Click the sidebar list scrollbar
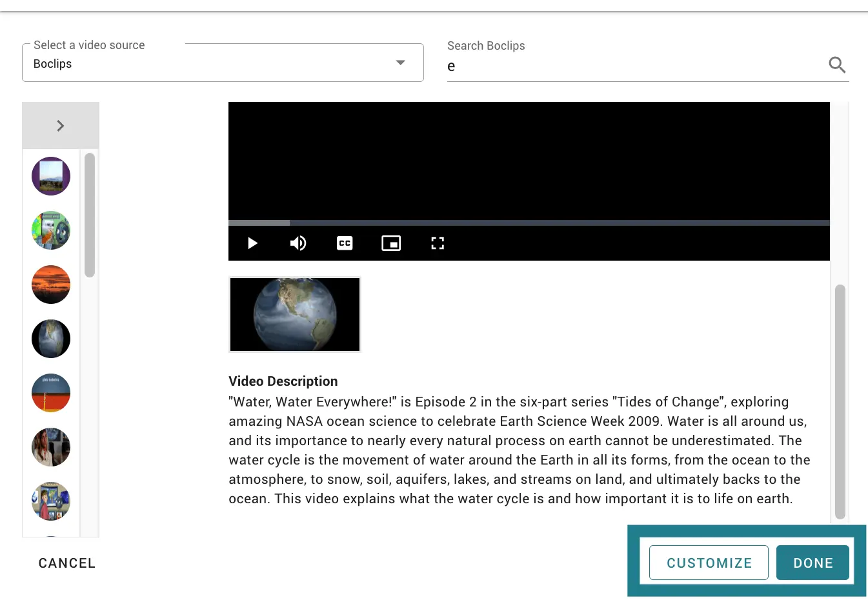Image resolution: width=868 pixels, height=600 pixels. (90, 215)
